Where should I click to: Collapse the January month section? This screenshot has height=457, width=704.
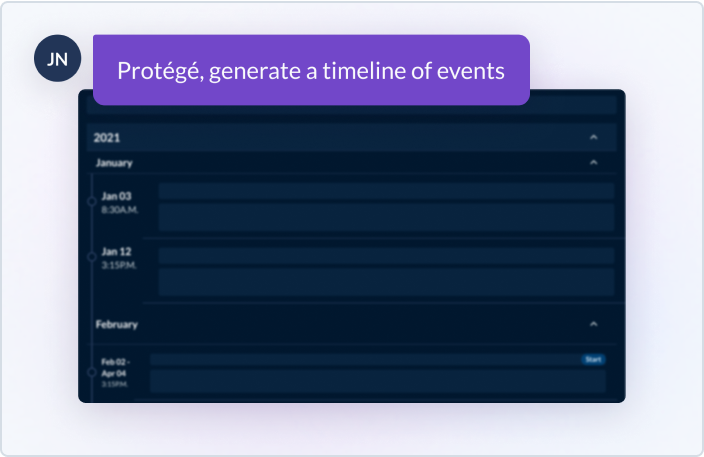[x=594, y=163]
